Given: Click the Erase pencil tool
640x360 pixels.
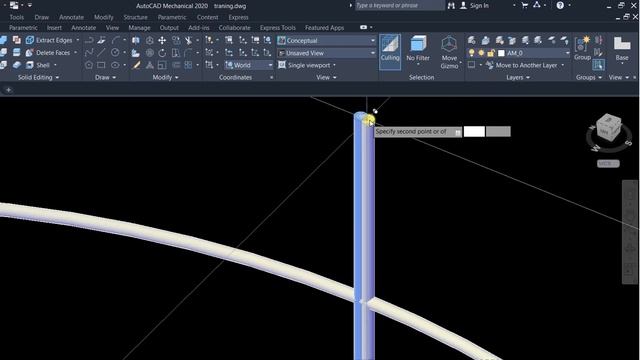Looking at the screenshot, I should (136, 65).
